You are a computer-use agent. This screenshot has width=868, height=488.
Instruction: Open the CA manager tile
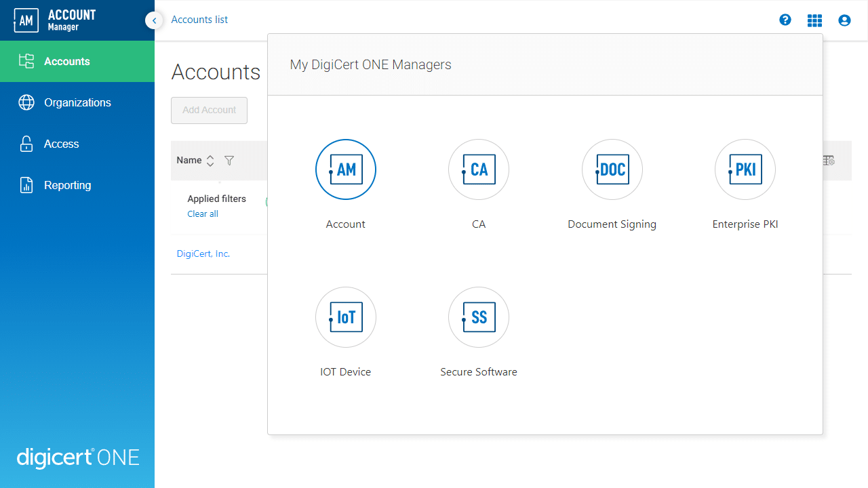tap(478, 169)
